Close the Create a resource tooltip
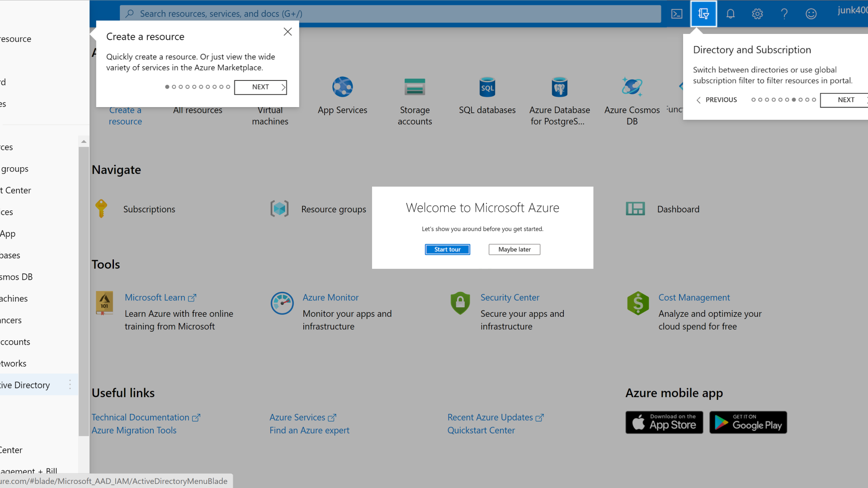Screen dimensions: 868x488 coord(288,32)
